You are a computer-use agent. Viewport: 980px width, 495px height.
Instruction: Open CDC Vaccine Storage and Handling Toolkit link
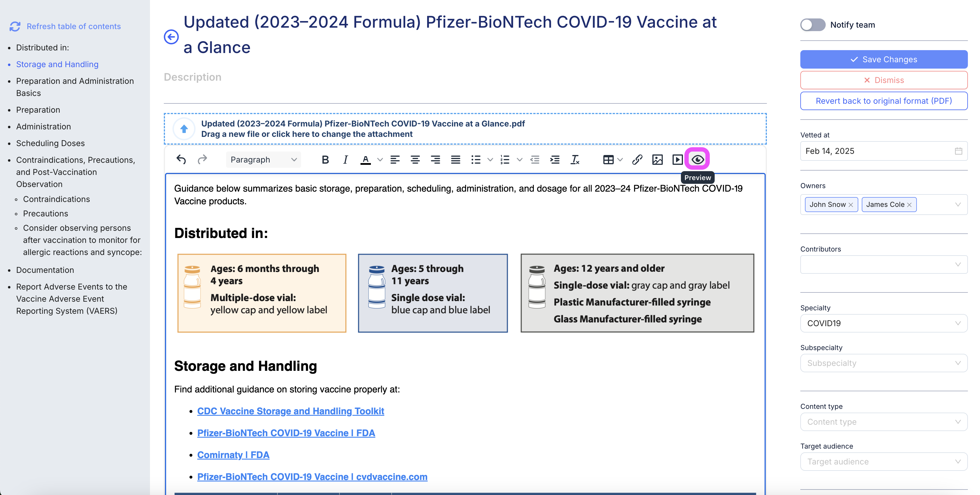(x=291, y=411)
